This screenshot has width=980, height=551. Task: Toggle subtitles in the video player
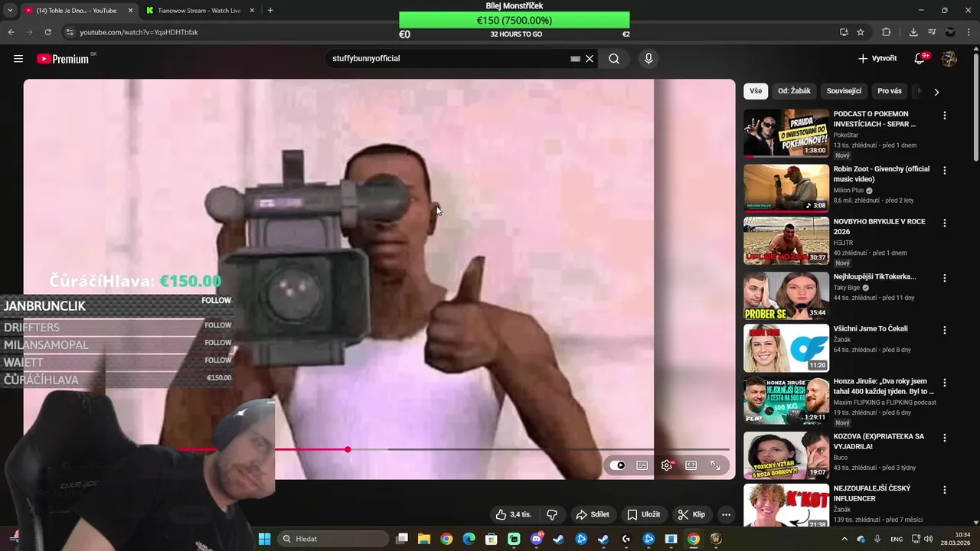(x=642, y=465)
